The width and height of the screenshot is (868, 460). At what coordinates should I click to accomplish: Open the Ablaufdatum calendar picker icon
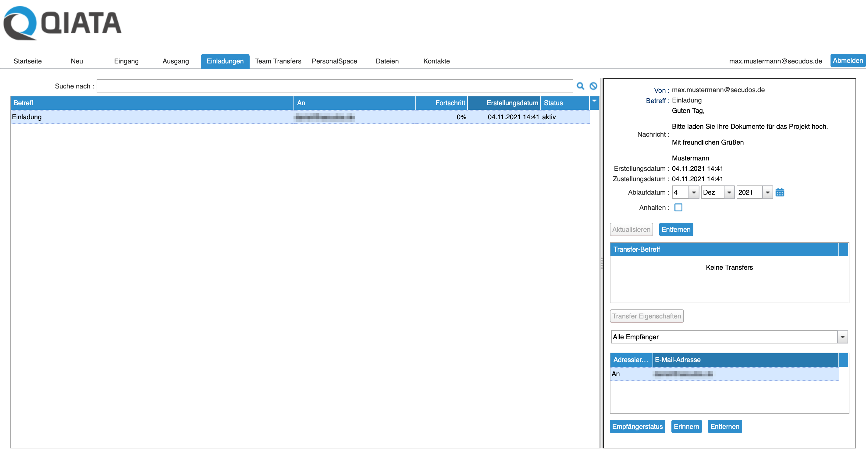(x=780, y=192)
